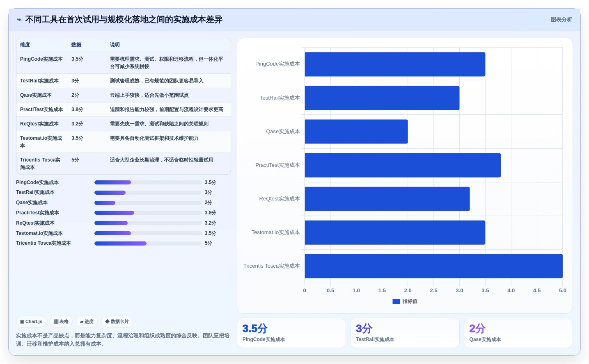
Task: Select the 表格 tag chip
Action: [61, 322]
